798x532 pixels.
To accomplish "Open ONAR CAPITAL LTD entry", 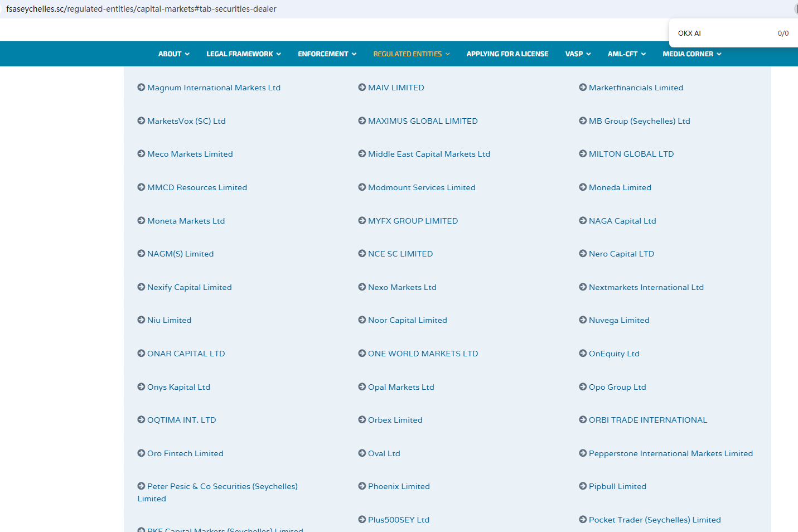I will (x=186, y=354).
